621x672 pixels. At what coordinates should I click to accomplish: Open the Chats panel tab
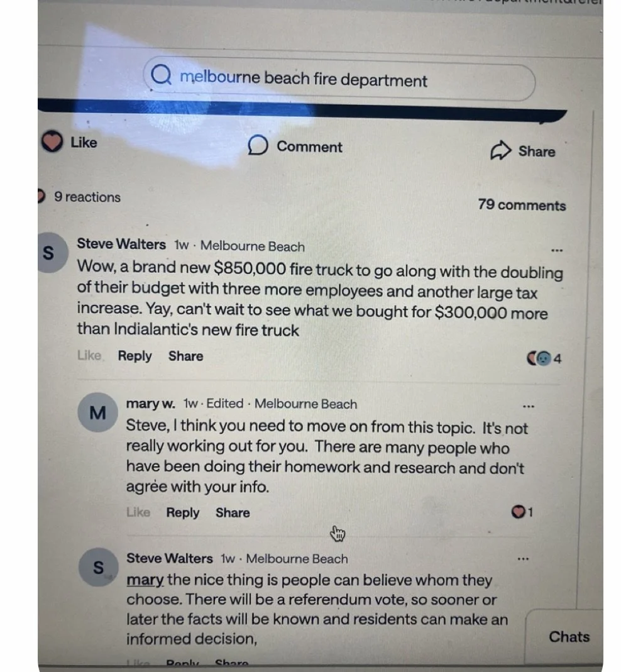[x=569, y=637]
